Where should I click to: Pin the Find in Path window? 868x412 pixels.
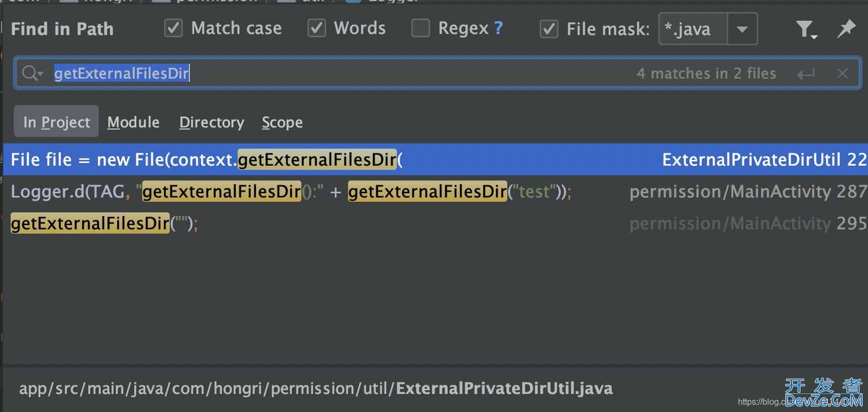(x=846, y=29)
